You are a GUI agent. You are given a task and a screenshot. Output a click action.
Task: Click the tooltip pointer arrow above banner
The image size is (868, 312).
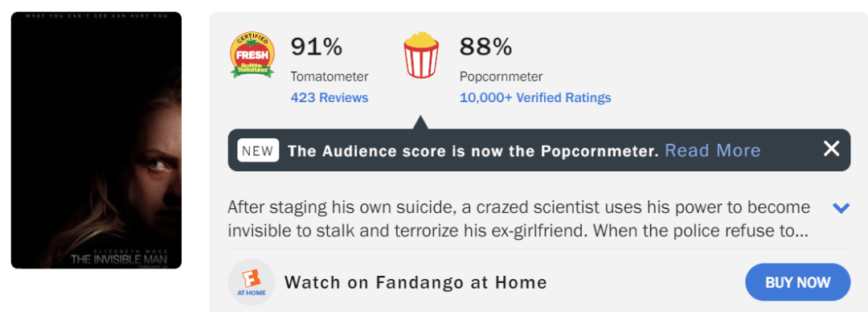[x=420, y=122]
